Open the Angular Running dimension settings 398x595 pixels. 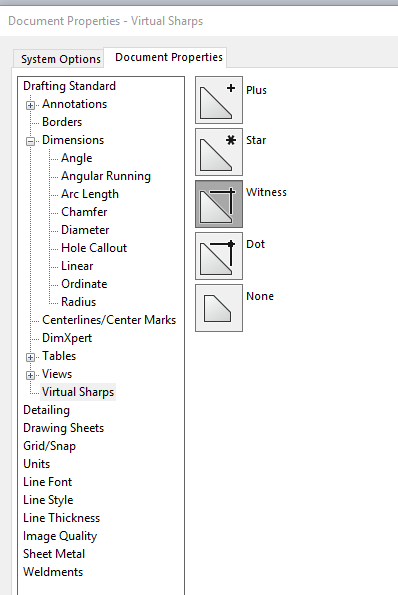106,176
